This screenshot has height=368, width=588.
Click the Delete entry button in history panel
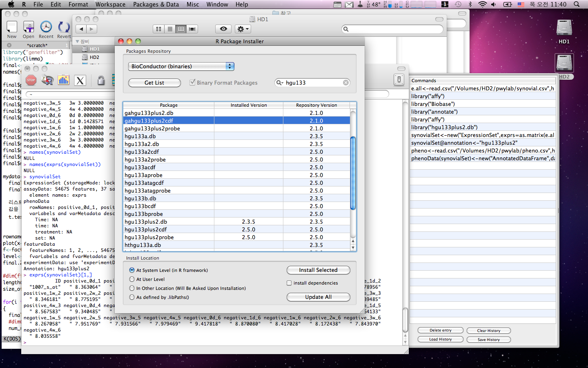click(441, 330)
